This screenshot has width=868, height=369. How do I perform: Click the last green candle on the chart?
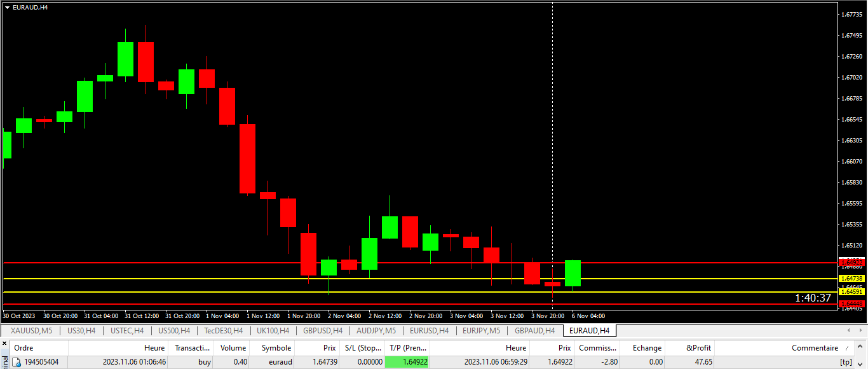[573, 273]
